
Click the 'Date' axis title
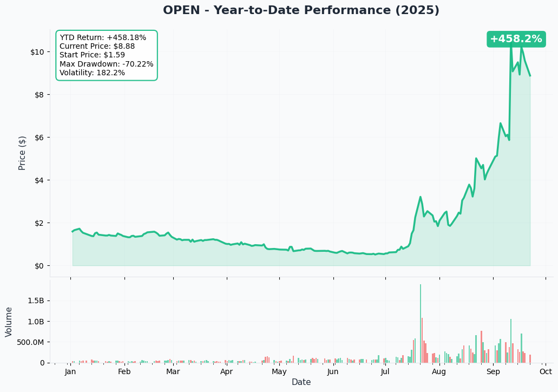(301, 382)
